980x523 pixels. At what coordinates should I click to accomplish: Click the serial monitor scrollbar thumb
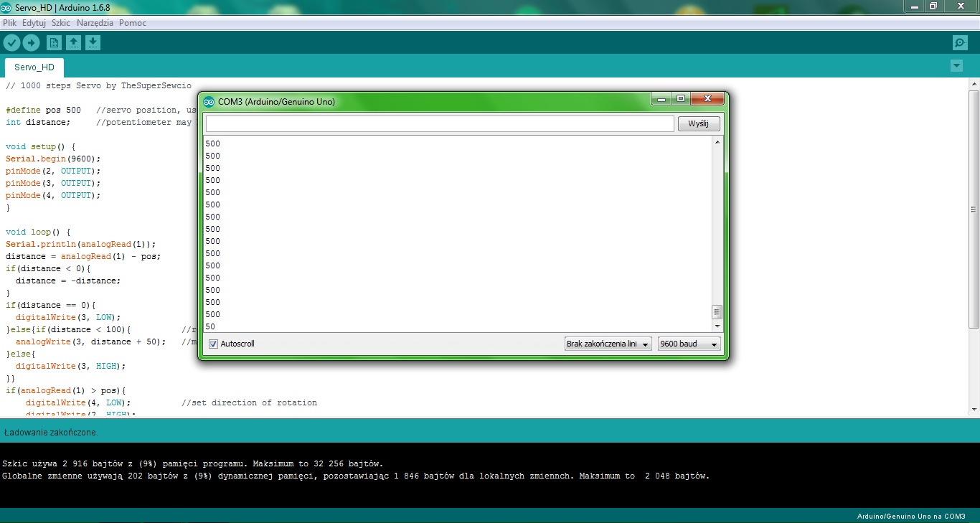717,312
